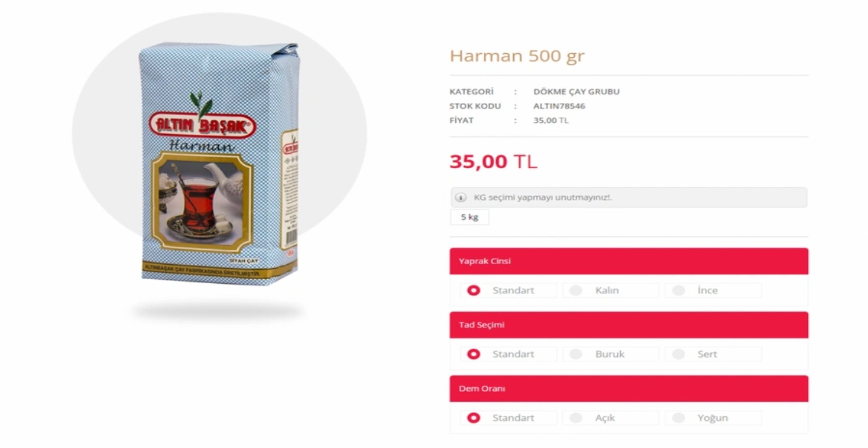
Task: Select Standart under Yaprak Cinsi
Action: coord(509,290)
